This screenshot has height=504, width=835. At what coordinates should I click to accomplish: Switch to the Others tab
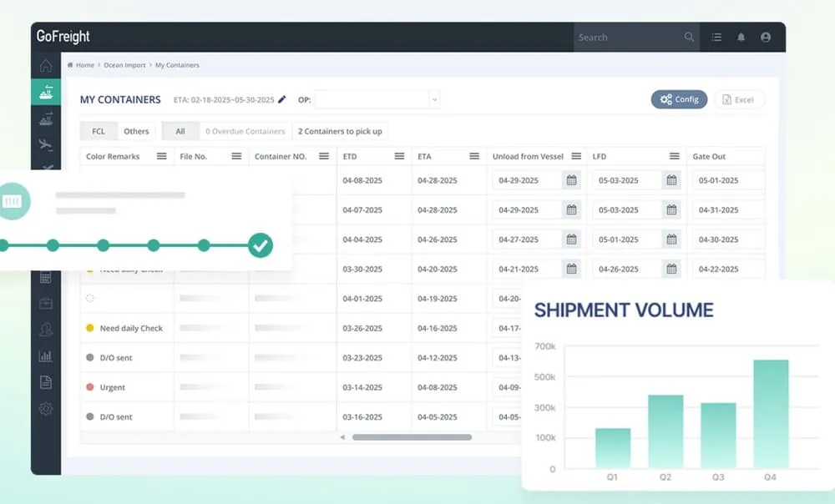tap(136, 131)
